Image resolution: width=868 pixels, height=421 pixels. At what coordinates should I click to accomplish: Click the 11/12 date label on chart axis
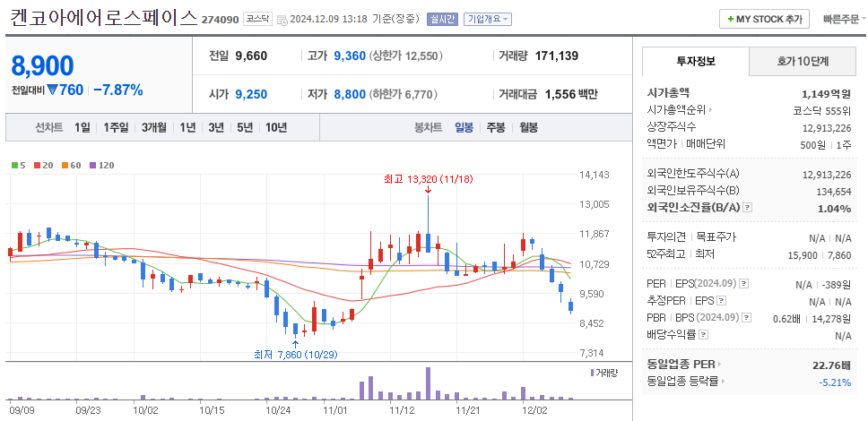403,410
